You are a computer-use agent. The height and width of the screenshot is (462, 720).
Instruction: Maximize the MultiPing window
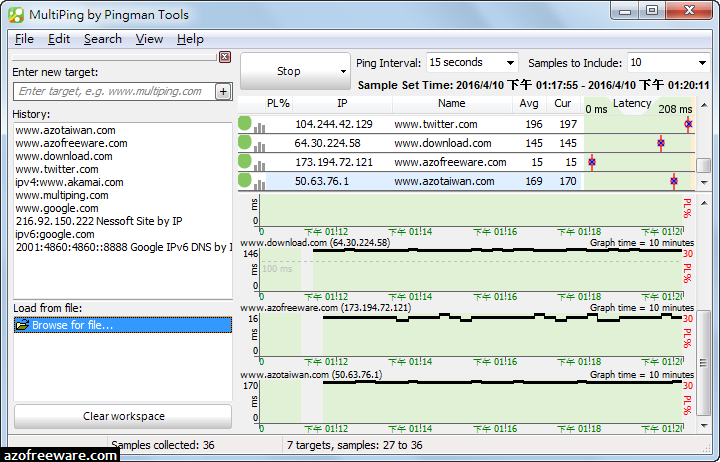(x=652, y=10)
